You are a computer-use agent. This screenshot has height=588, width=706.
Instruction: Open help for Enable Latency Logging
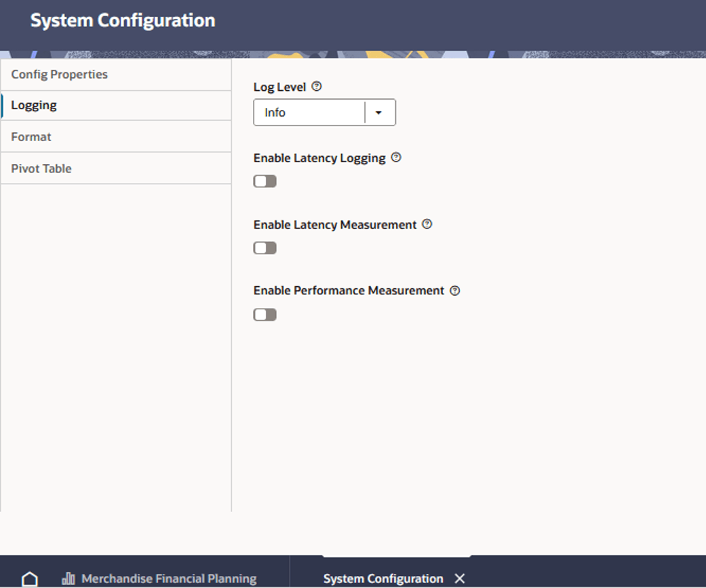tap(396, 157)
